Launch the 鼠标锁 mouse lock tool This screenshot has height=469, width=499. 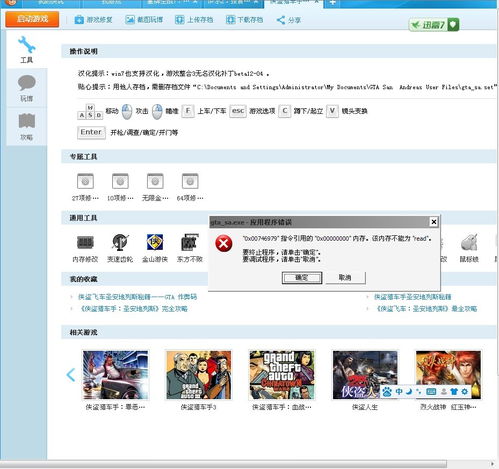coord(469,248)
